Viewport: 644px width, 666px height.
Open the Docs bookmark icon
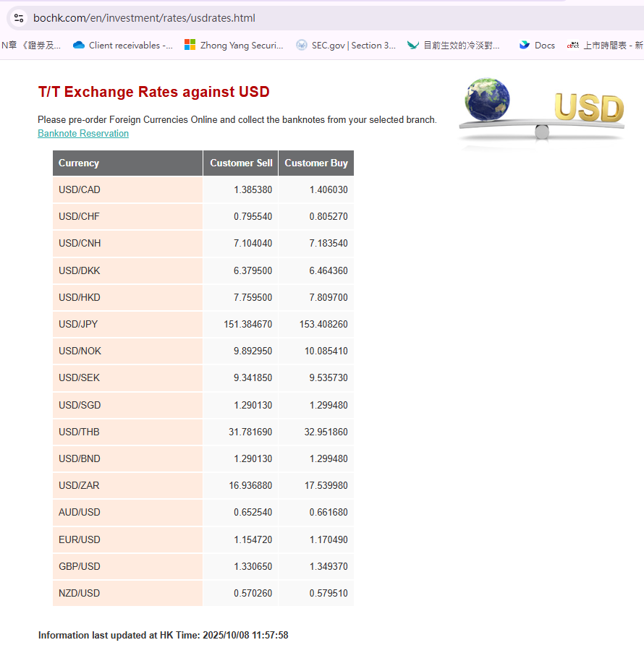tap(525, 45)
